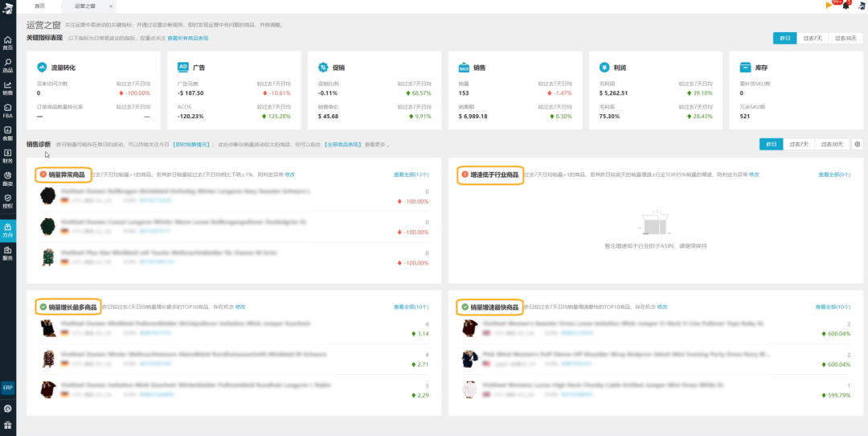Screen dimensions: 868x436
Task: Click the 毛利润 value $ 5,262.51
Action: (x=613, y=93)
